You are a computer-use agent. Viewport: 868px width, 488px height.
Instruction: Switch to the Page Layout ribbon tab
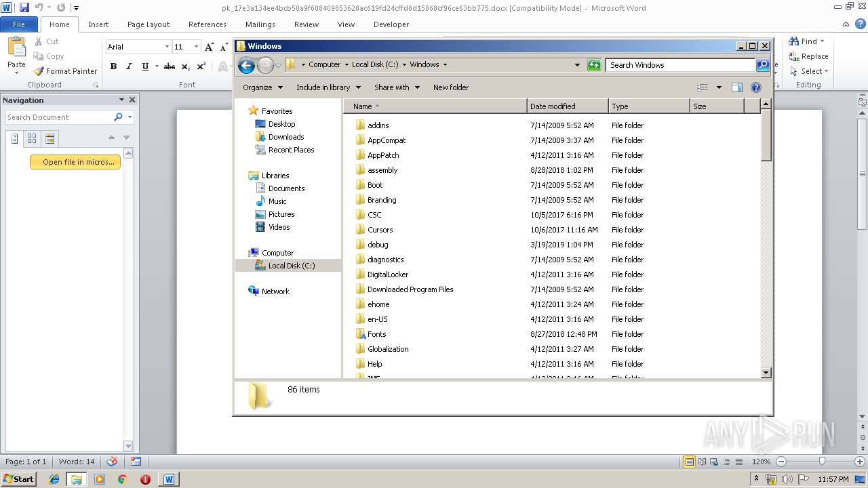(149, 24)
